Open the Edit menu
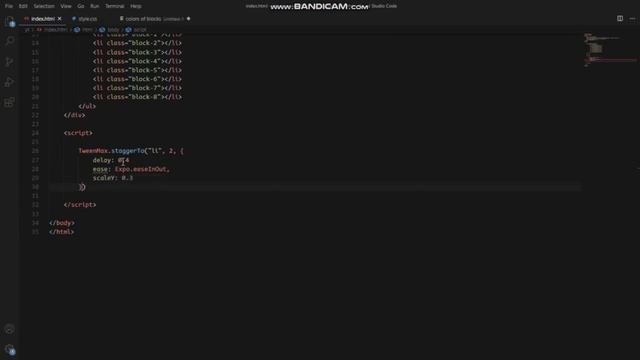This screenshot has width=640, height=360. point(23,6)
